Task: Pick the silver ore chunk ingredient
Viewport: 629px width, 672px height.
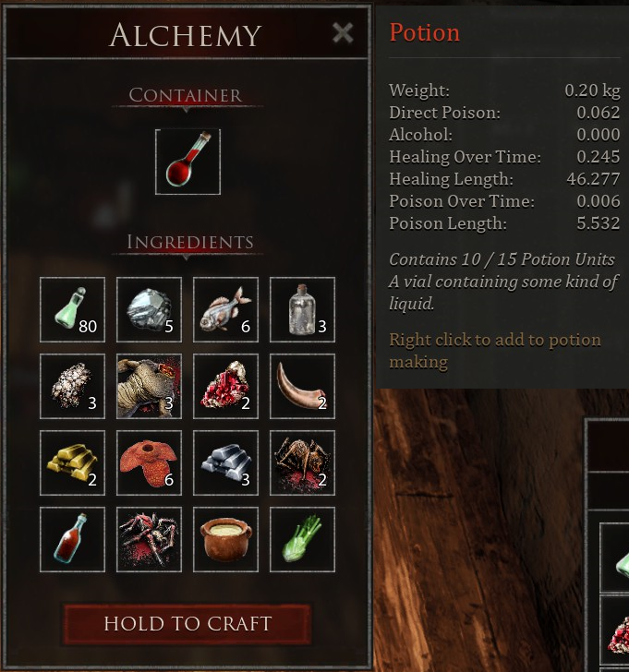Action: click(x=149, y=309)
